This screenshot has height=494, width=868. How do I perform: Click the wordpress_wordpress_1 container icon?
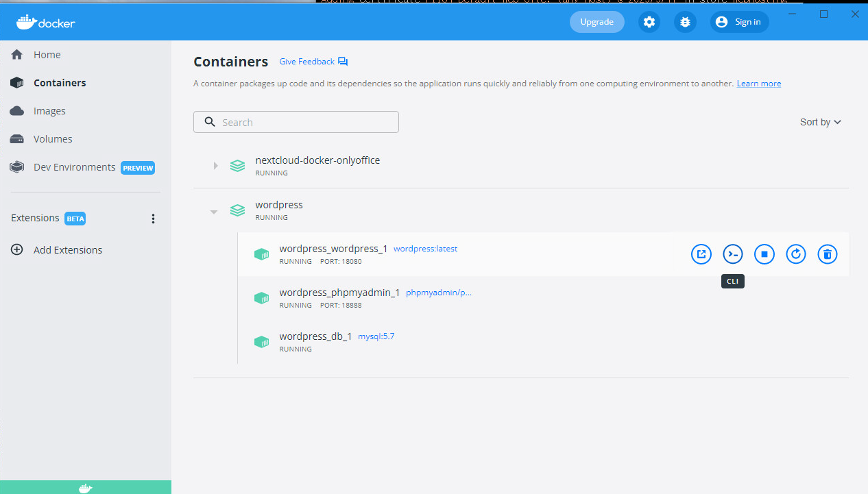[261, 254]
